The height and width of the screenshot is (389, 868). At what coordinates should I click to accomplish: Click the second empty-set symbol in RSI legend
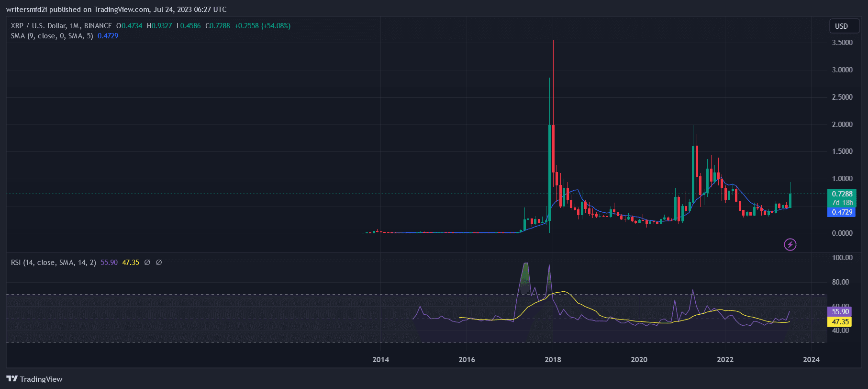tap(159, 263)
